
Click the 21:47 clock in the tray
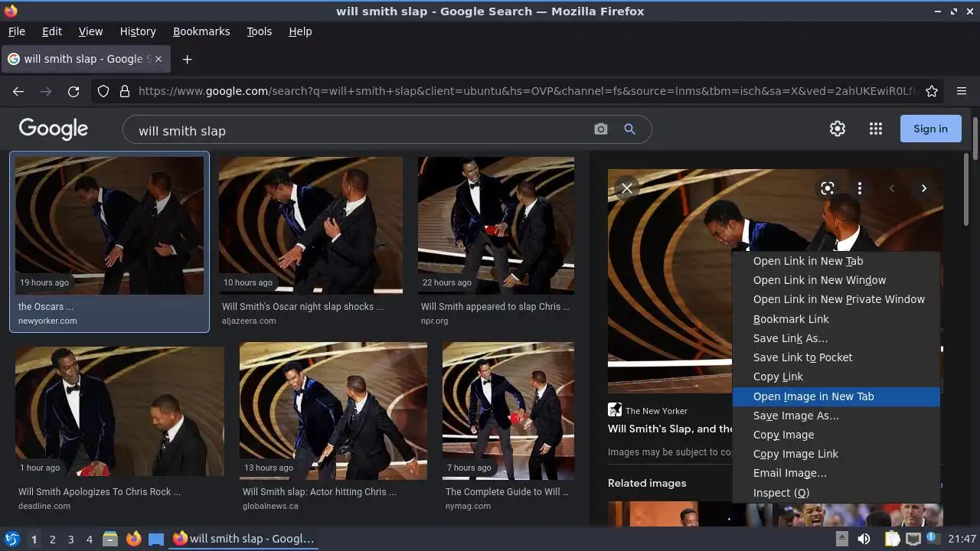962,539
